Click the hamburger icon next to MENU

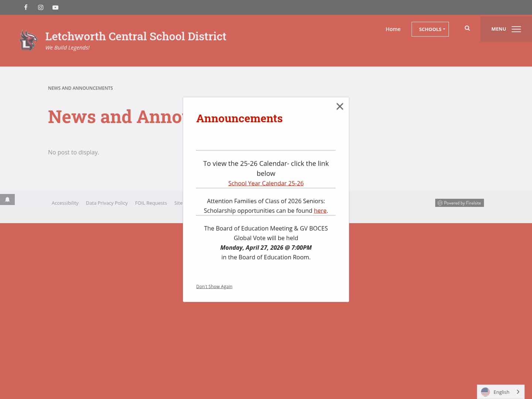click(x=516, y=29)
